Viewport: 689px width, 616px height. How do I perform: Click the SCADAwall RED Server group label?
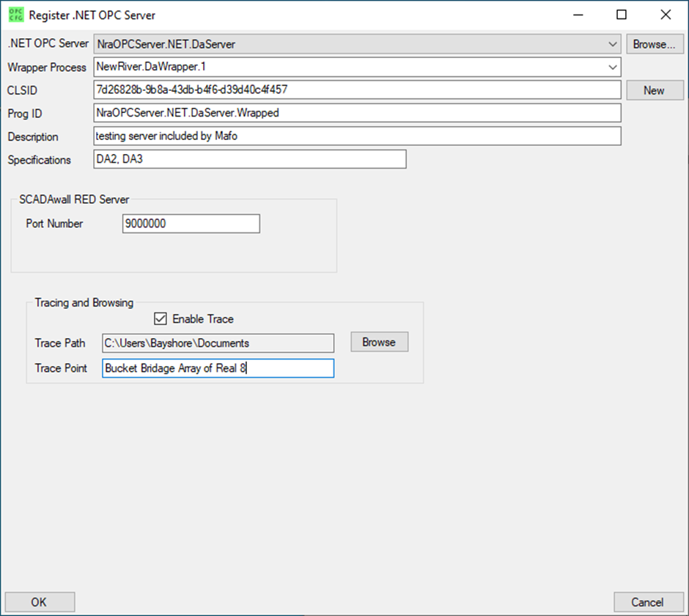(74, 199)
